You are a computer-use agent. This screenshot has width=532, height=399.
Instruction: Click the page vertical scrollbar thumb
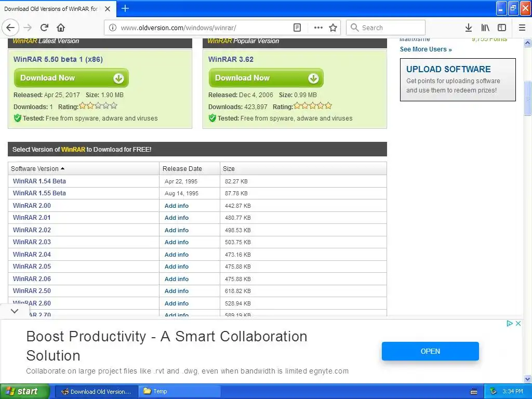[x=528, y=98]
